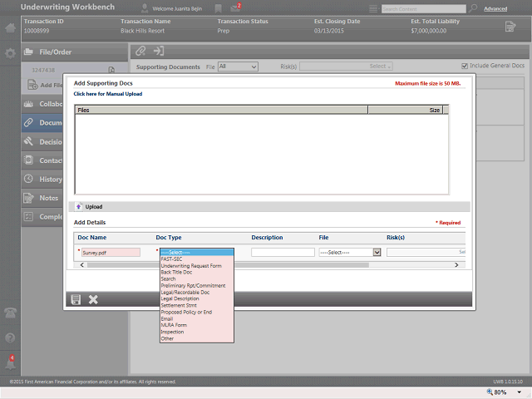
Task: Open the settings gear icon
Action: click(x=10, y=53)
